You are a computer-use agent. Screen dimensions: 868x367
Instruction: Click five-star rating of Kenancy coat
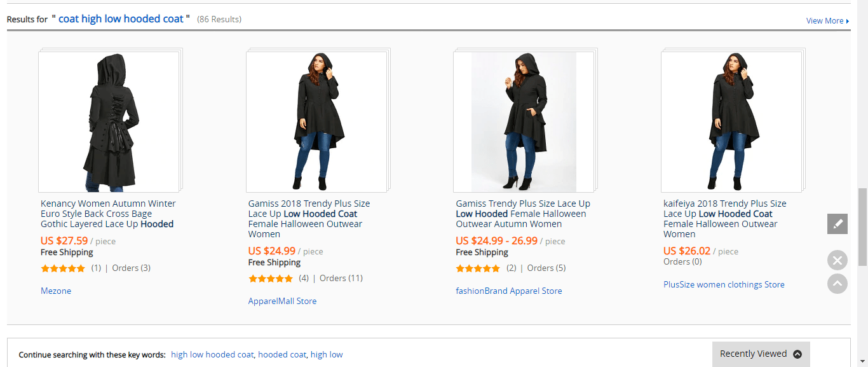(x=63, y=268)
